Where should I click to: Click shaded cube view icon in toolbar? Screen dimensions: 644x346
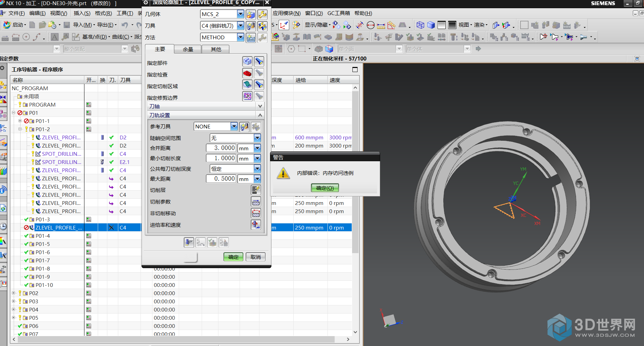pos(431,25)
